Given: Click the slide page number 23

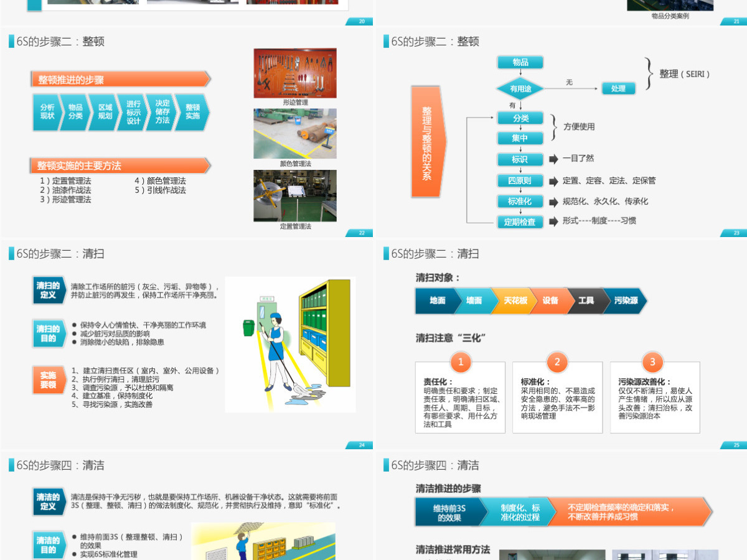Looking at the screenshot, I should (736, 233).
